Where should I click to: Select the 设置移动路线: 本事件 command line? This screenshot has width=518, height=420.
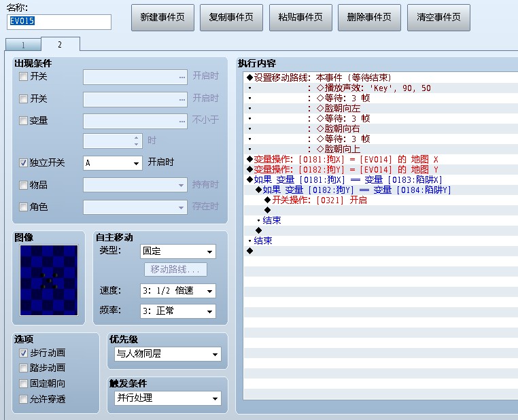381,77
